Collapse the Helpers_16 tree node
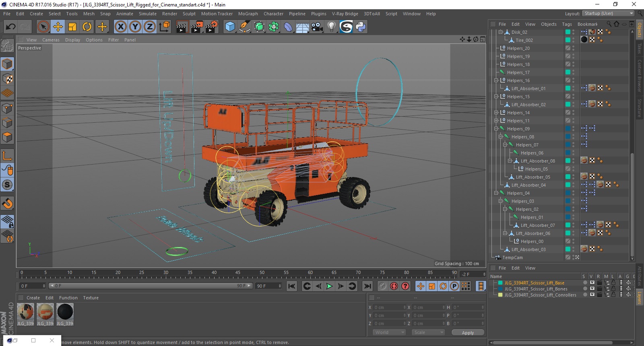The image size is (644, 346). tap(496, 80)
